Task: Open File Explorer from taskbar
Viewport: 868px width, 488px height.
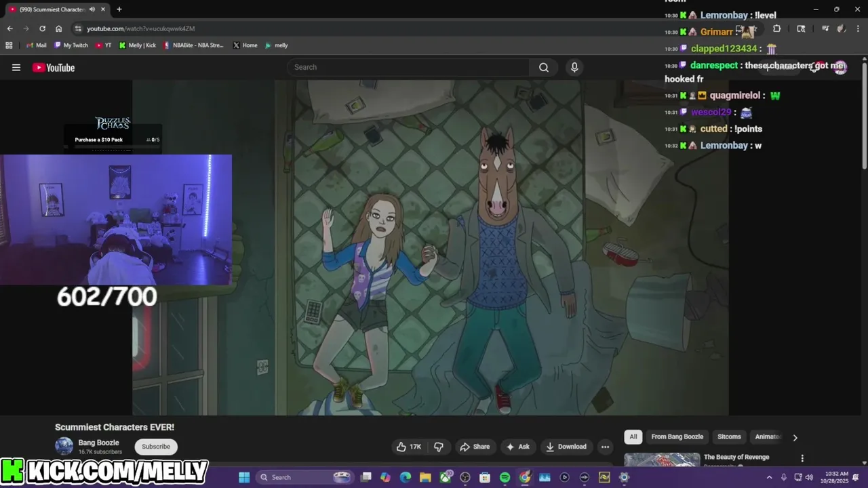Action: [425, 477]
